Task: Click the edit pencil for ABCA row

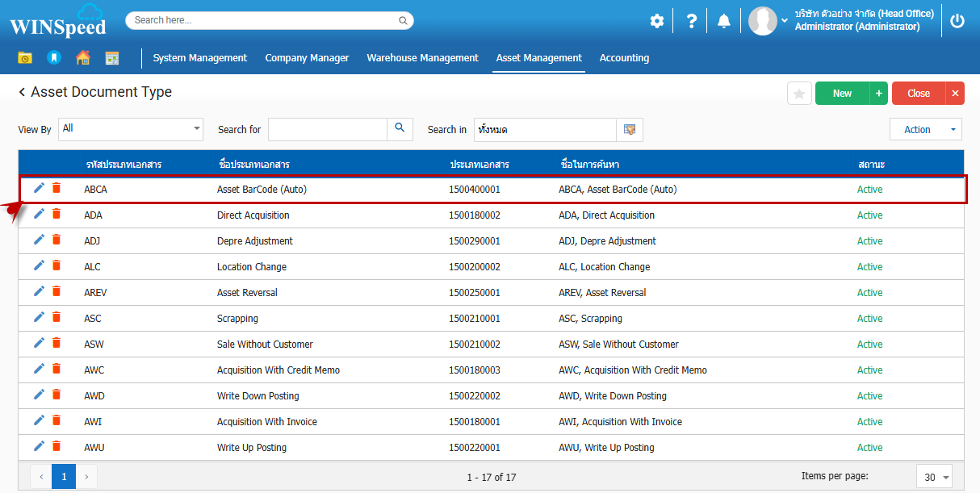Action: tap(39, 188)
